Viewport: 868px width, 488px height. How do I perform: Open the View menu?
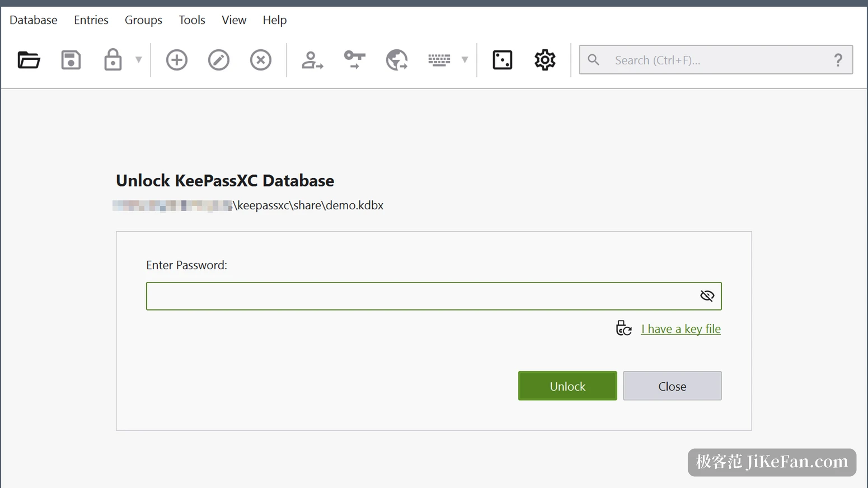[234, 20]
